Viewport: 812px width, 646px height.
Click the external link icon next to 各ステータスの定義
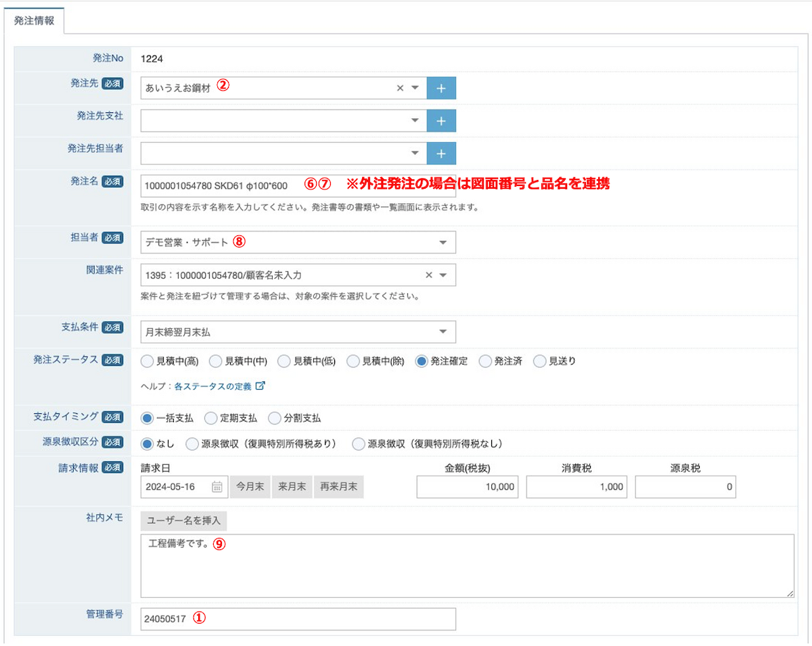pyautogui.click(x=260, y=386)
